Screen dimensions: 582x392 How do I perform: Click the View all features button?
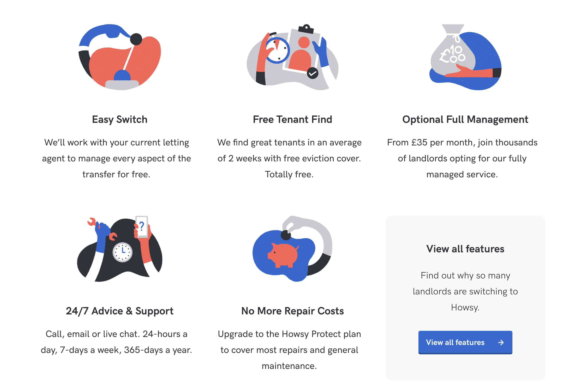[465, 342]
